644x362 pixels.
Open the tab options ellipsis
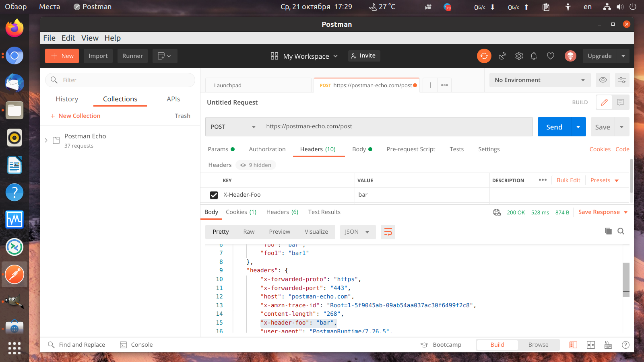[444, 85]
